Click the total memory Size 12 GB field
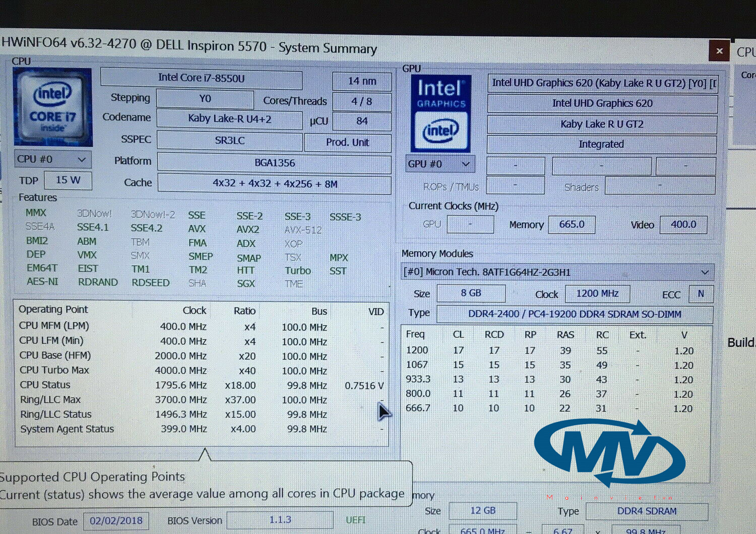This screenshot has height=534, width=756. [x=483, y=511]
